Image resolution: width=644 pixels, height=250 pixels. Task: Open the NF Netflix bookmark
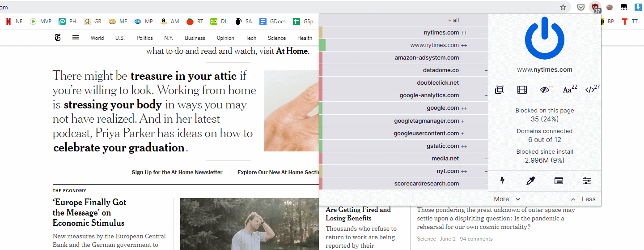tap(14, 21)
